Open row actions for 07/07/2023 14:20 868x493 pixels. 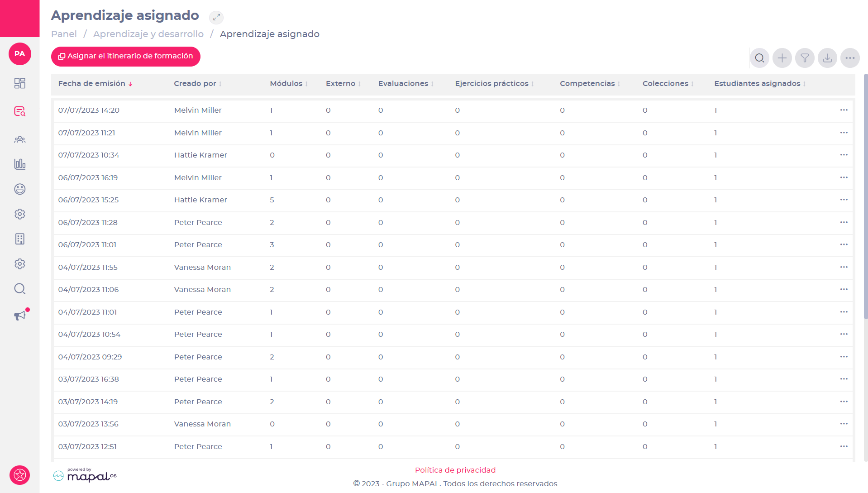click(844, 110)
